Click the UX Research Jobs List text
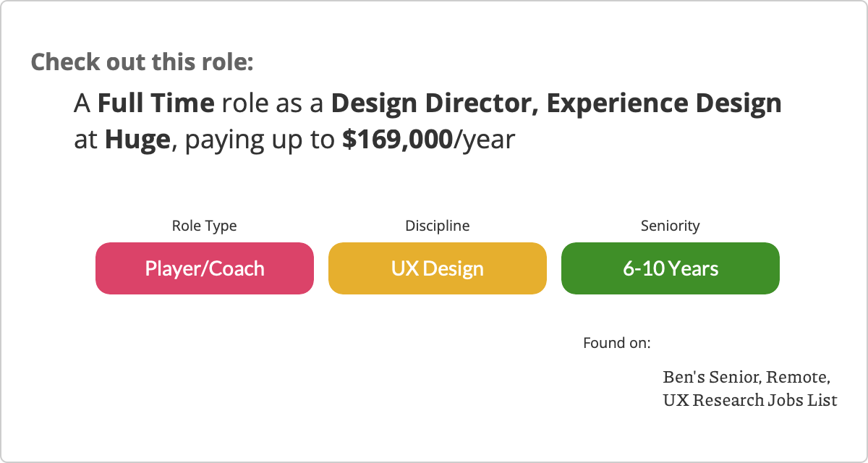The width and height of the screenshot is (868, 463). tap(750, 399)
